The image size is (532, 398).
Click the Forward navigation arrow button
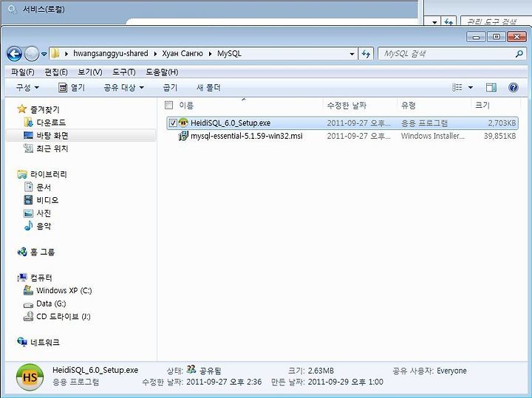coord(32,54)
